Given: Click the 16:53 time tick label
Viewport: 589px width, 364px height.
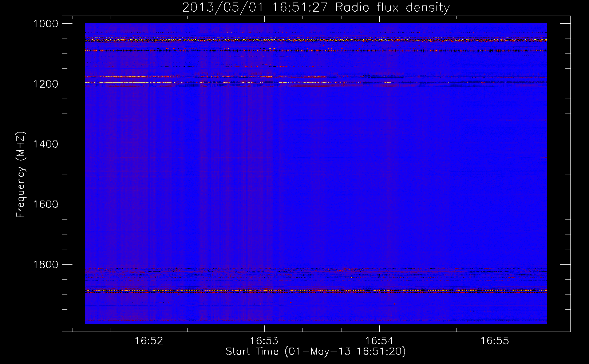Looking at the screenshot, I should click(x=264, y=341).
